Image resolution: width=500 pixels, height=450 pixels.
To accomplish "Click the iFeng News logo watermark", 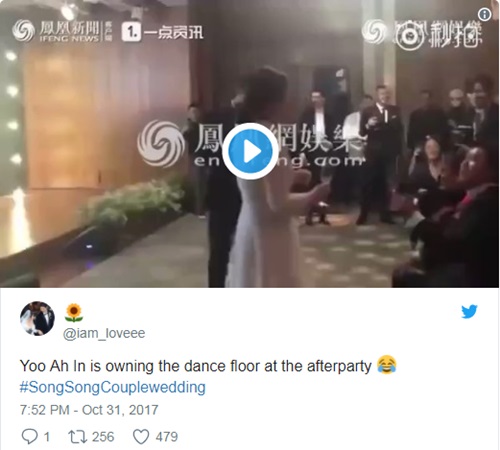I will coord(62,31).
